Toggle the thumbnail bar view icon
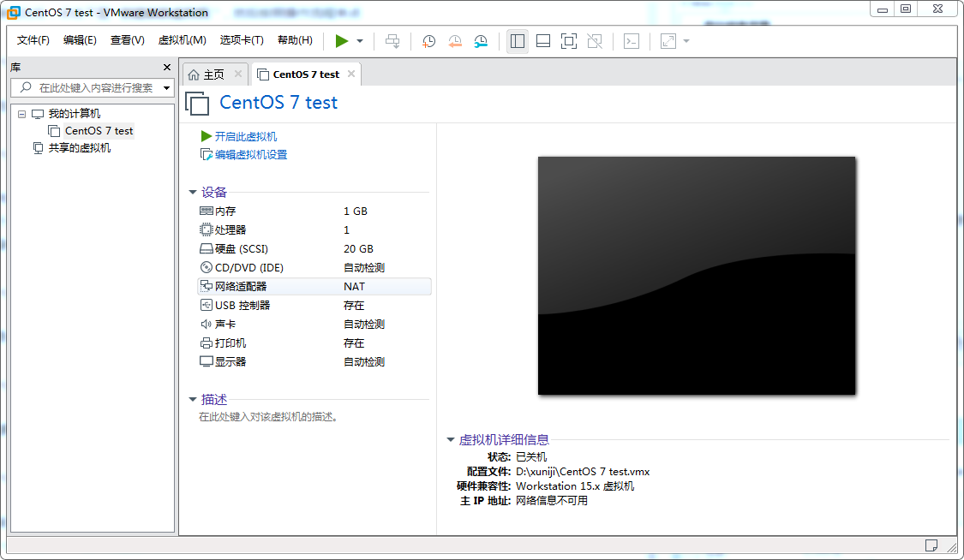 [543, 41]
